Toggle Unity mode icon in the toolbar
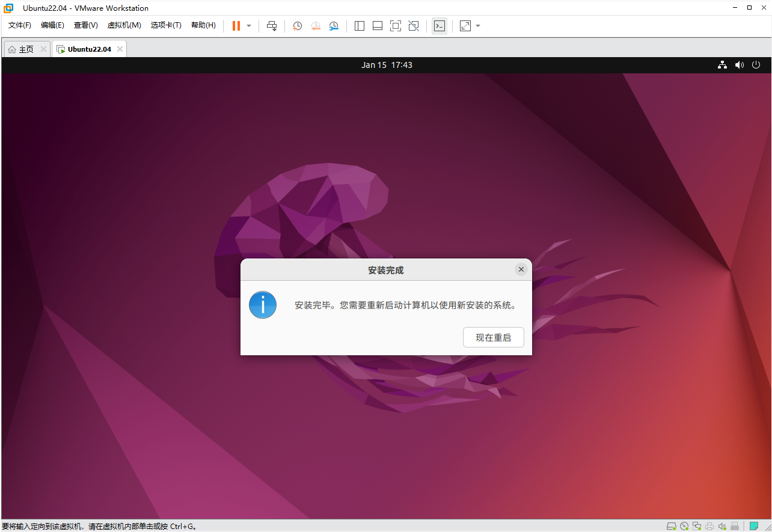Screen dimensions: 772x532 click(414, 26)
